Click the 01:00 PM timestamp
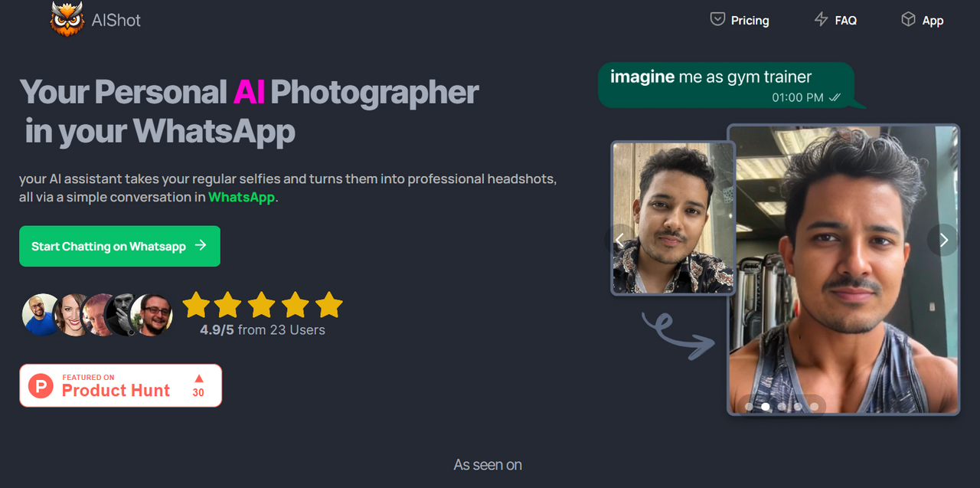 click(x=798, y=97)
